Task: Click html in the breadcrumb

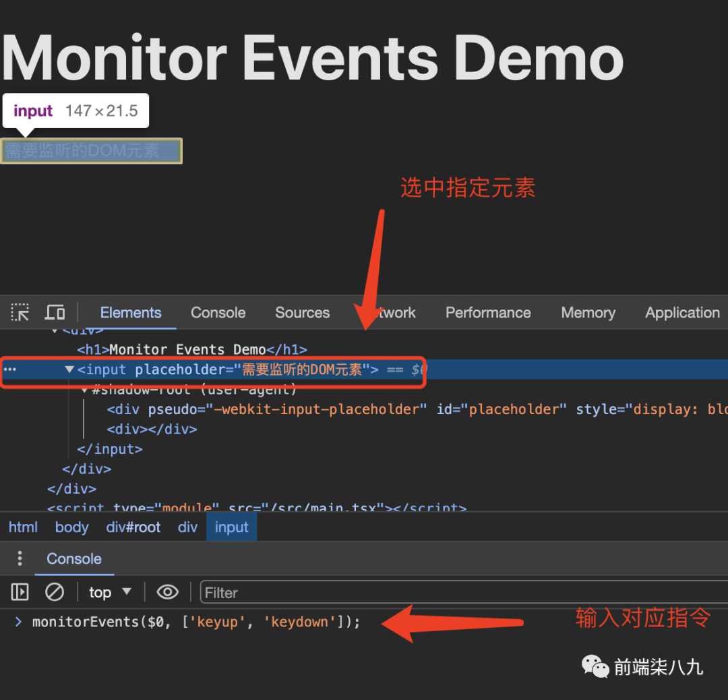Action: coord(23,527)
